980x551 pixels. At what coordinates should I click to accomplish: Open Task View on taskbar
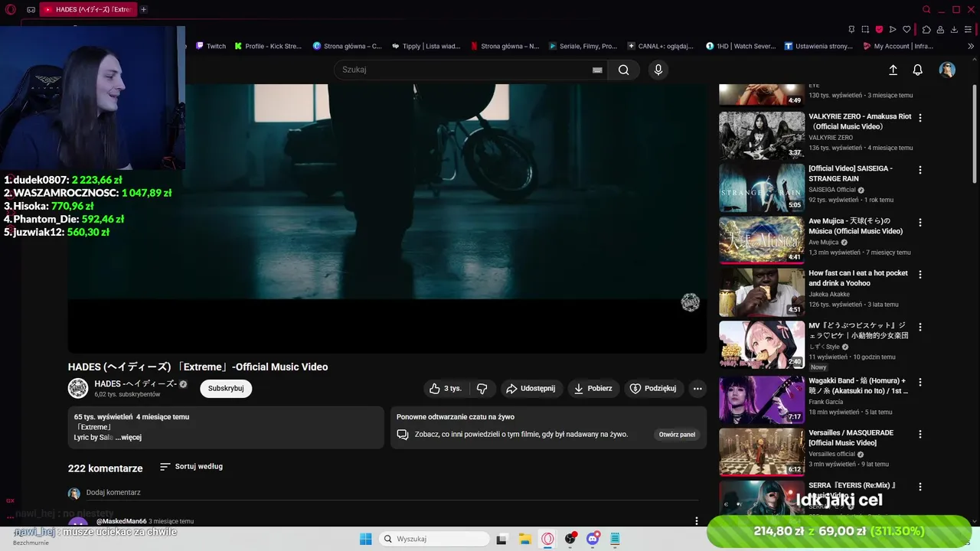click(501, 539)
